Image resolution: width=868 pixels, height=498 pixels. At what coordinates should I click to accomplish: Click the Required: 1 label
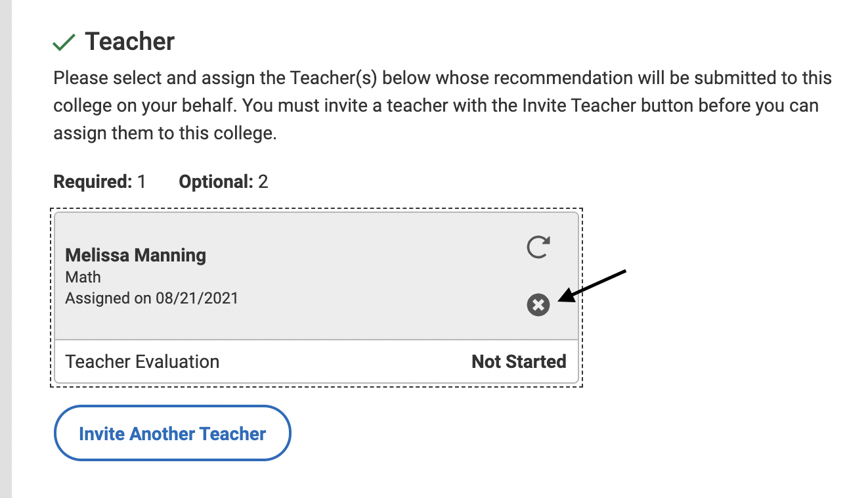point(98,181)
